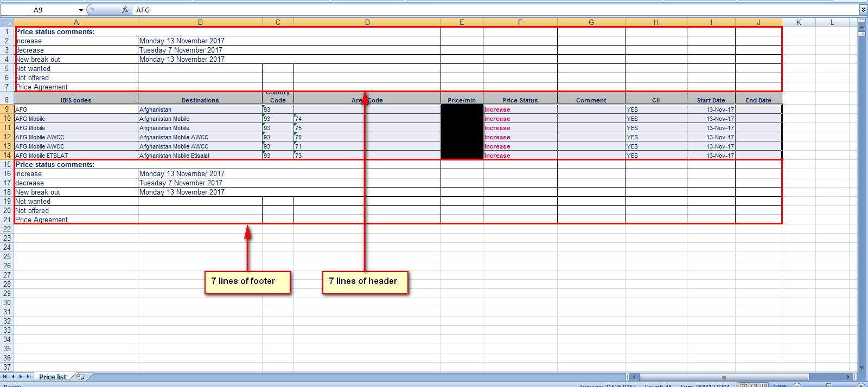The image size is (868, 387).
Task: Go to the previous sheet tab arrow
Action: (x=13, y=377)
